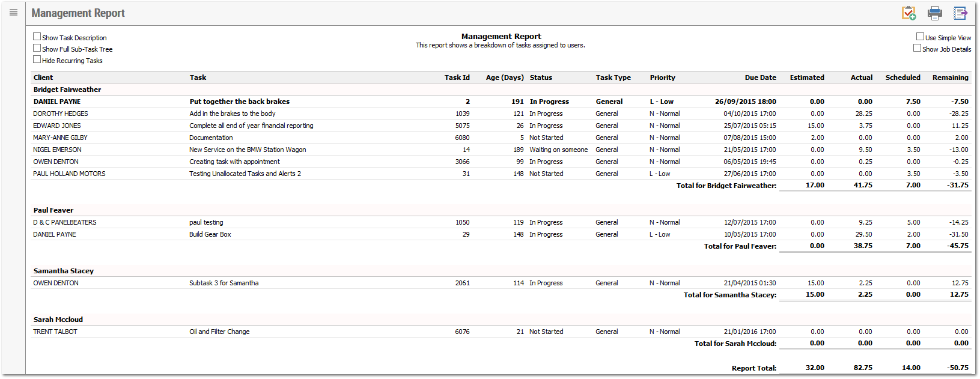The image size is (980, 379).
Task: Click 'Total for Bridget Fairweather:' label
Action: [x=726, y=186]
